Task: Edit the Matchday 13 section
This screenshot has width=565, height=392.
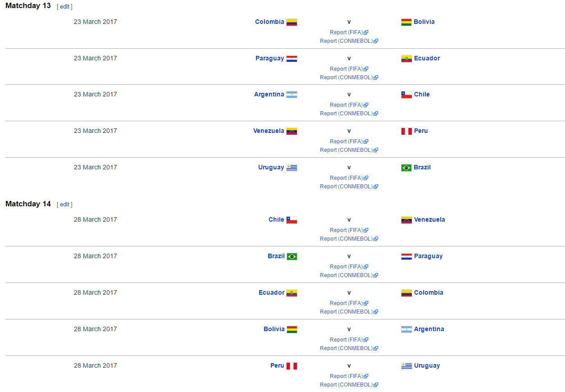Action: click(x=64, y=7)
